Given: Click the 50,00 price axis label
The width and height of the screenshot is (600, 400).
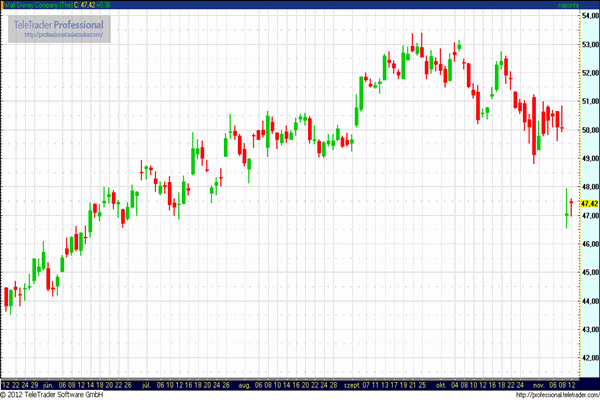Looking at the screenshot, I should (590, 130).
